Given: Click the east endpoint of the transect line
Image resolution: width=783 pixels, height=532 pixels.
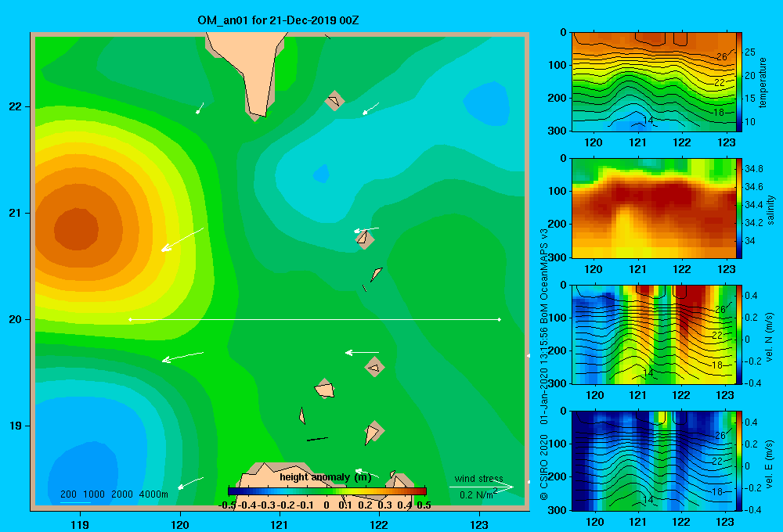Looking at the screenshot, I should 500,319.
